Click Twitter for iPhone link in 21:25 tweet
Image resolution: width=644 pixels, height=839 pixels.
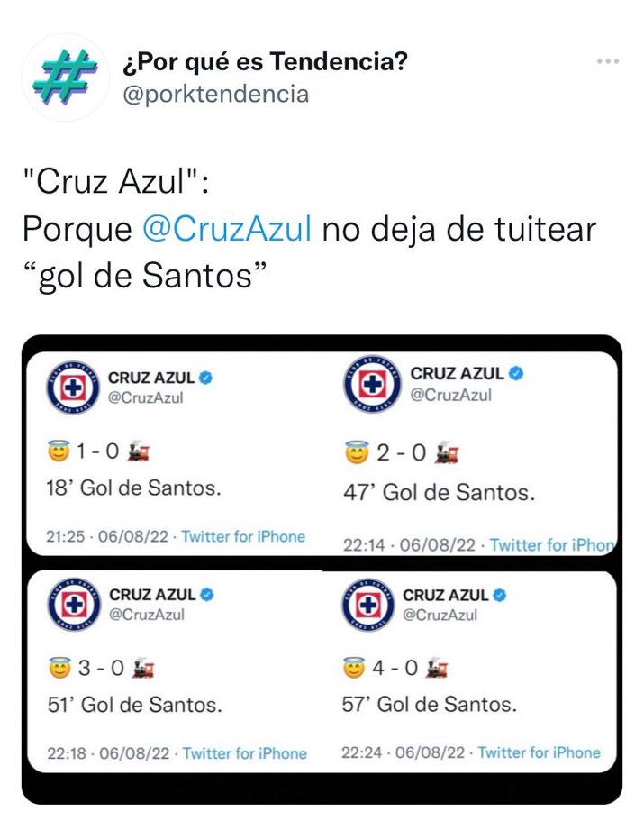tap(243, 536)
